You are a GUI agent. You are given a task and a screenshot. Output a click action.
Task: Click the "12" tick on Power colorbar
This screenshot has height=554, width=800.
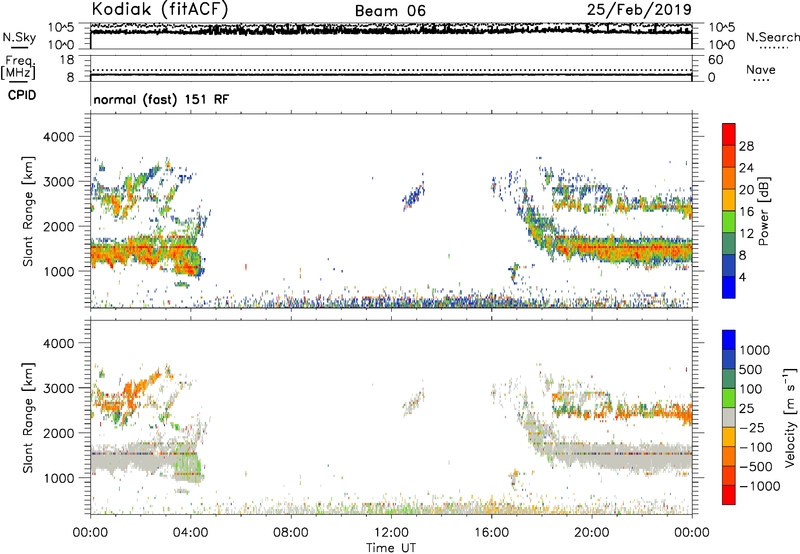(746, 234)
